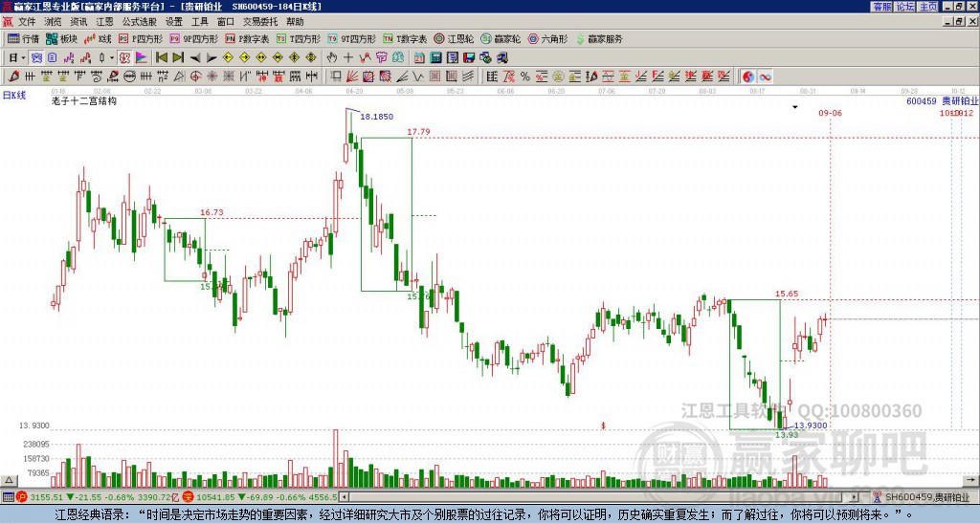980x524 pixels.
Task: Open the 浏览 menu
Action: (54, 22)
